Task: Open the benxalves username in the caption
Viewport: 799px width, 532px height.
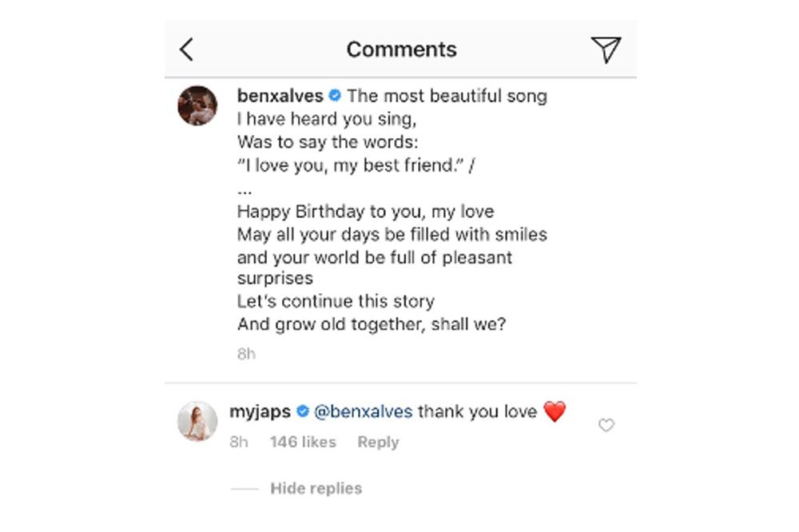Action: pyautogui.click(x=280, y=97)
